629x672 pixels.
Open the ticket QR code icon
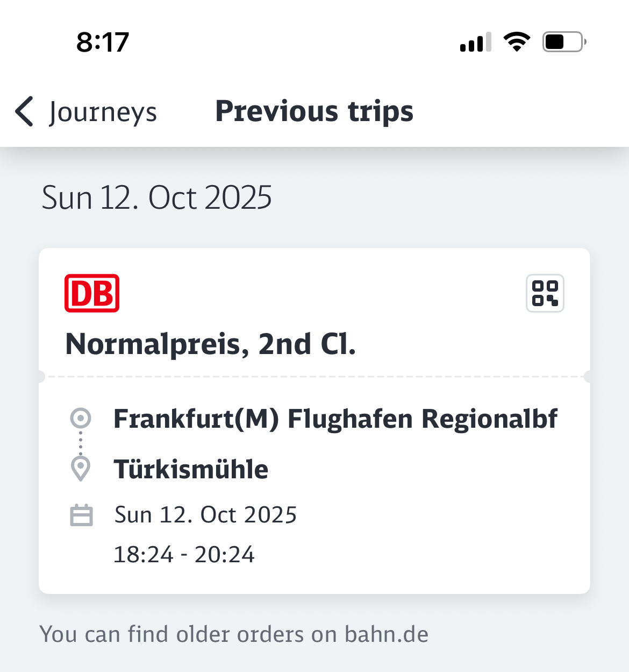tap(545, 293)
